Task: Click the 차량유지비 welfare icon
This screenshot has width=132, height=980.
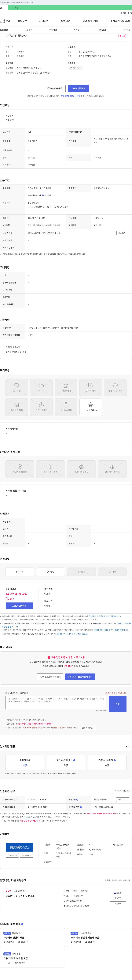Action: [66, 388]
